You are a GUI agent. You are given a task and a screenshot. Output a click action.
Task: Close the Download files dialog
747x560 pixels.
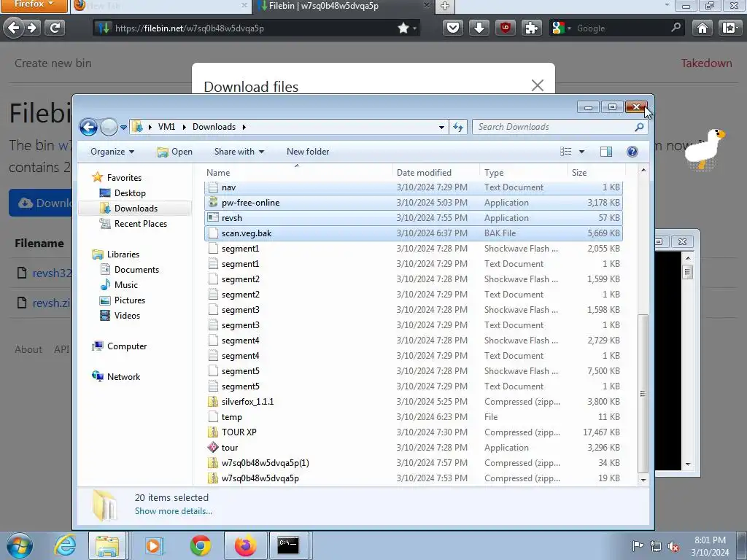[x=538, y=85]
